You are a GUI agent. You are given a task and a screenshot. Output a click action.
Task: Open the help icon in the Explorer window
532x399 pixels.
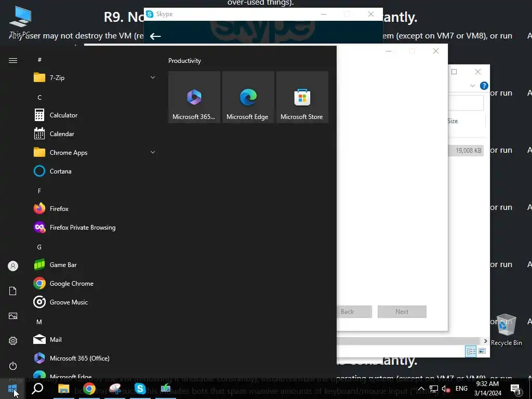(484, 86)
